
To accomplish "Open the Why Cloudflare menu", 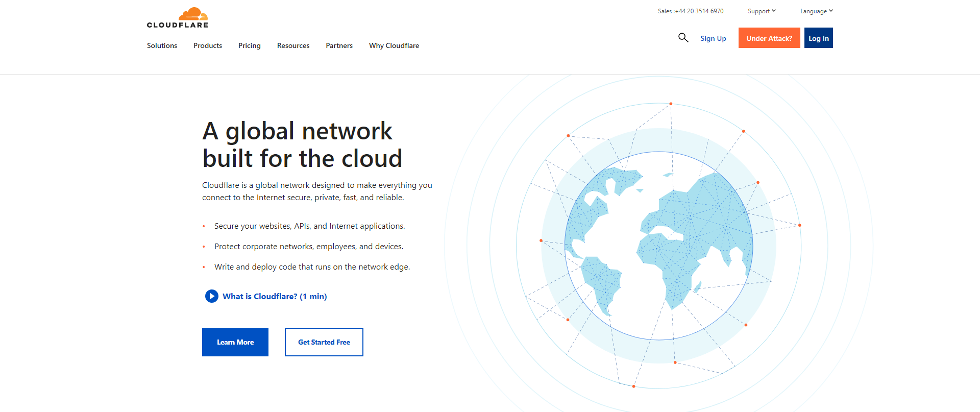I will click(394, 45).
